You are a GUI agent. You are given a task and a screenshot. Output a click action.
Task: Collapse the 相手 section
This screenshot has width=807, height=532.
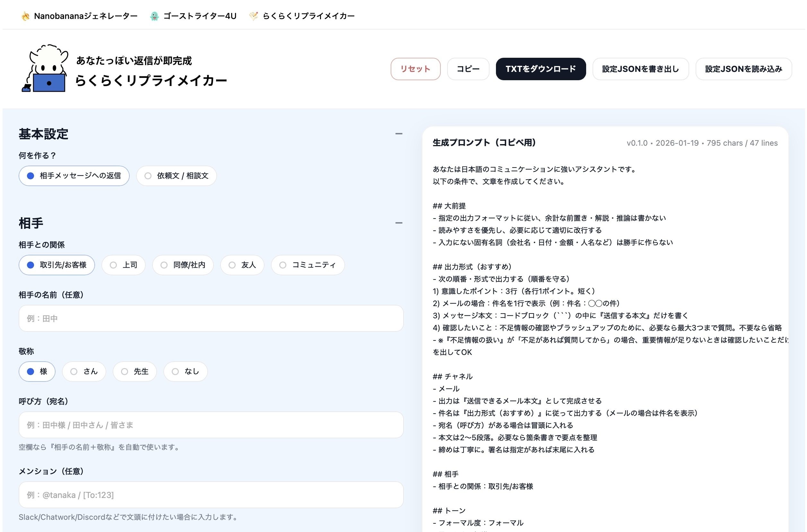[399, 223]
